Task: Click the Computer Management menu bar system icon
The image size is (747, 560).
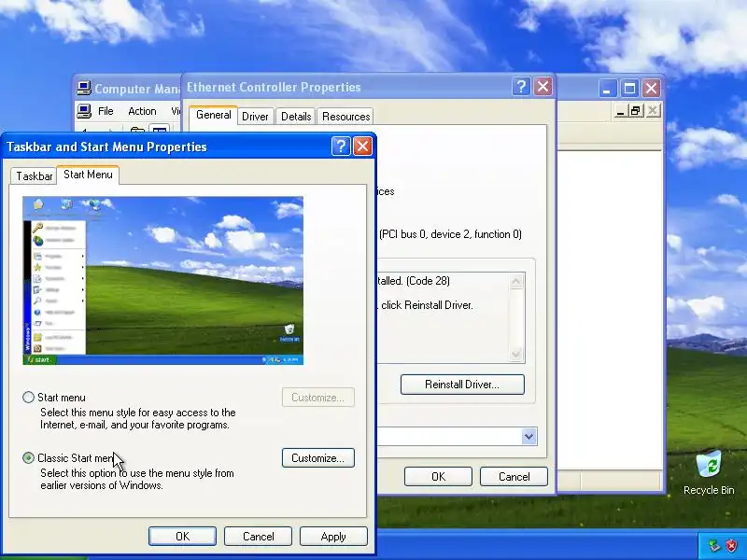Action: (x=84, y=111)
